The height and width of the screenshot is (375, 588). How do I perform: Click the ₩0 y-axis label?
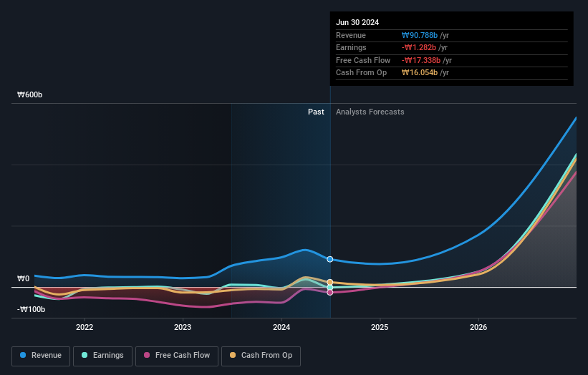[x=24, y=278]
